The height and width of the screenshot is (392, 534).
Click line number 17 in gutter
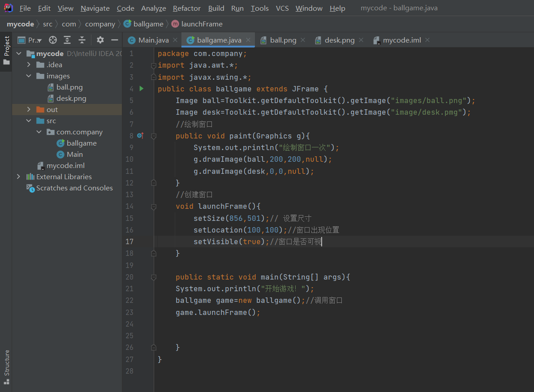pos(129,241)
